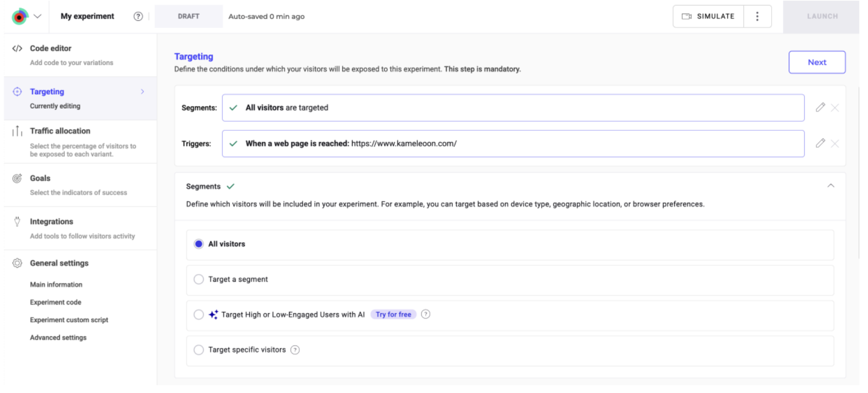Click the AI sparkle icon
868x393 pixels.
tap(213, 315)
